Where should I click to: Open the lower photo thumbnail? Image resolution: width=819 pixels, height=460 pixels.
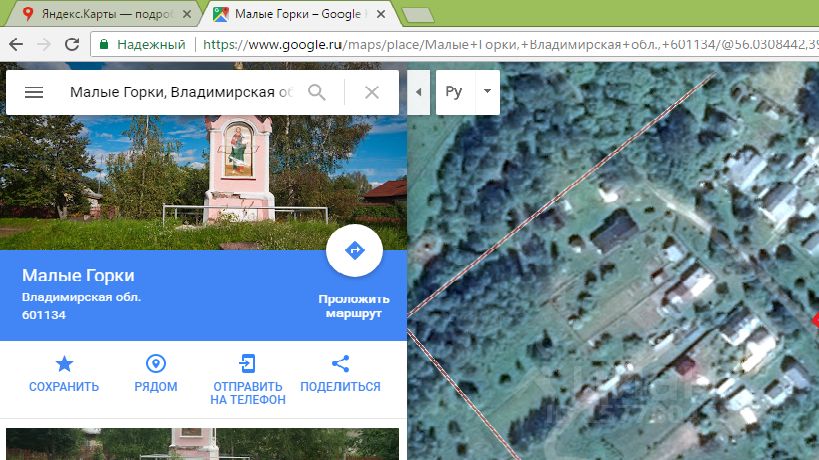(202, 444)
